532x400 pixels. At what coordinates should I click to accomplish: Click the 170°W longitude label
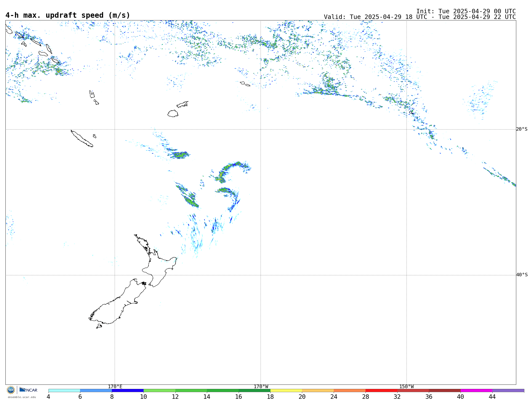click(261, 387)
